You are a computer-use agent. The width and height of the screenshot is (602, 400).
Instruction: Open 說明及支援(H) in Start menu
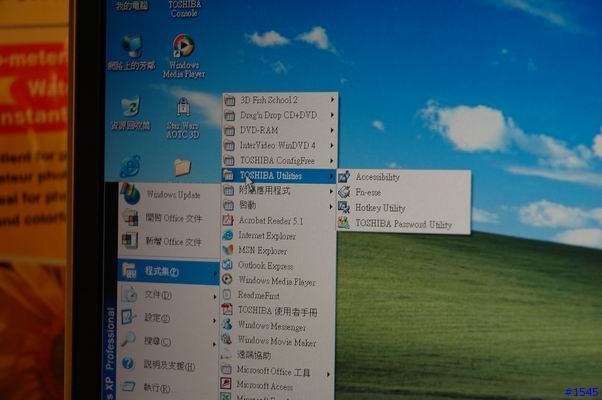169,364
